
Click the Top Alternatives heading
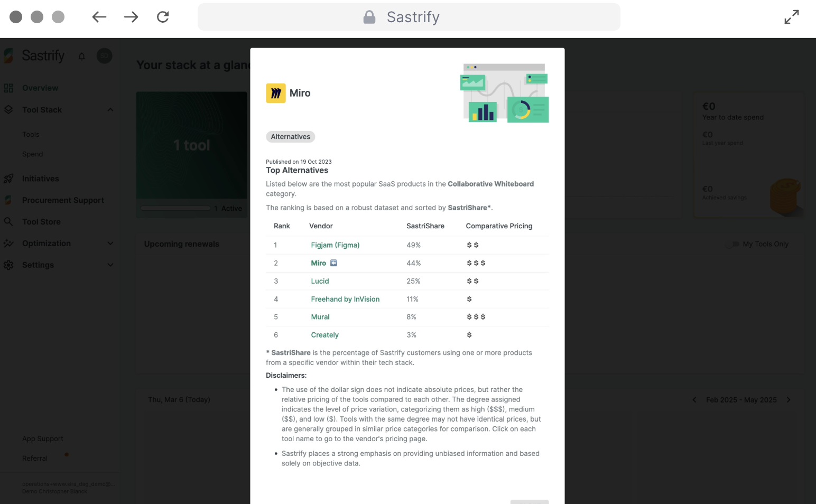[x=297, y=170]
